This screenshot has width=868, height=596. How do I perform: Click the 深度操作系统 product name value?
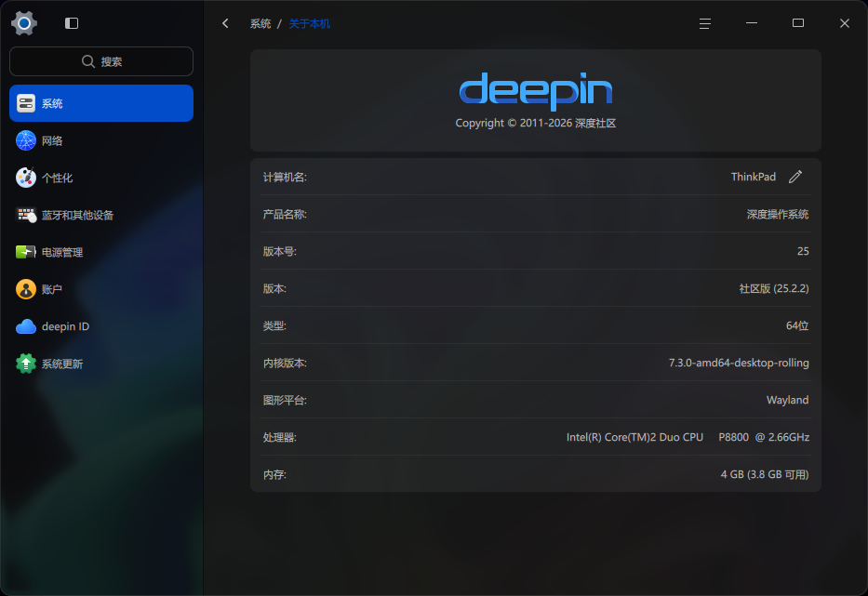[x=778, y=214]
